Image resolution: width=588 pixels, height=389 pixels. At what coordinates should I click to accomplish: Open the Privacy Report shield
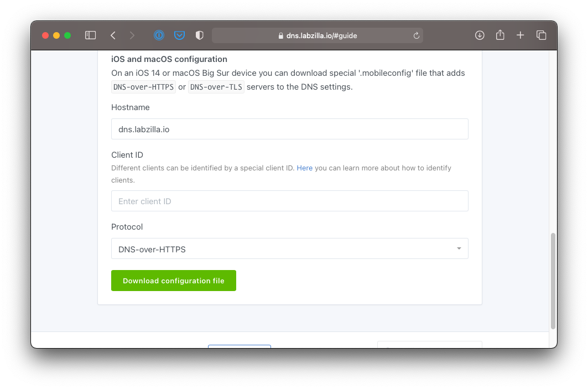coord(200,35)
